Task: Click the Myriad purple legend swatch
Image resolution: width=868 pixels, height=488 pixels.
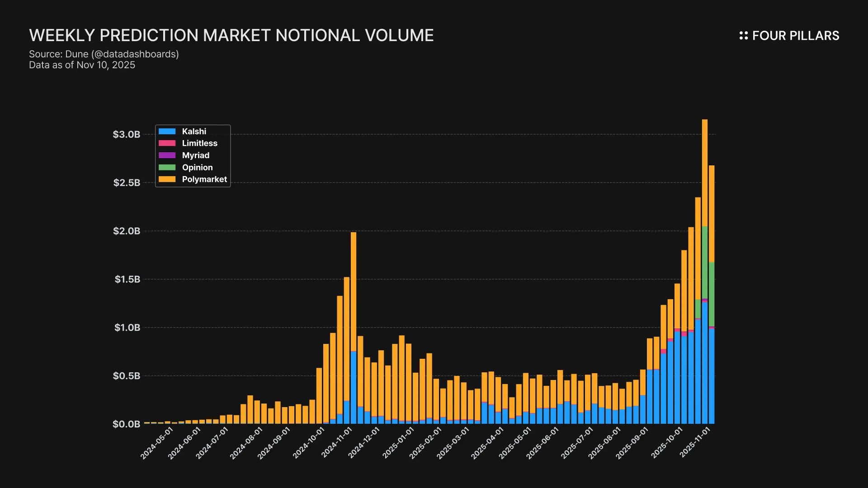Action: coord(167,155)
